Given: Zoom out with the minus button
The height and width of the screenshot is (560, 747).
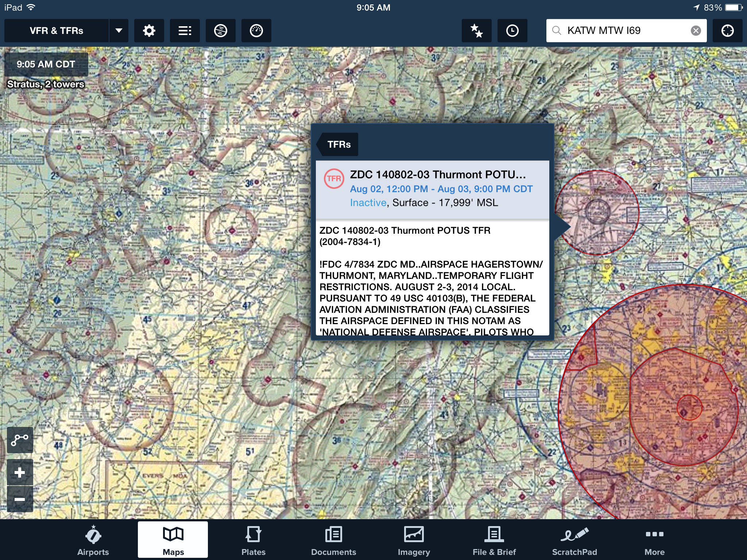Looking at the screenshot, I should point(20,499).
